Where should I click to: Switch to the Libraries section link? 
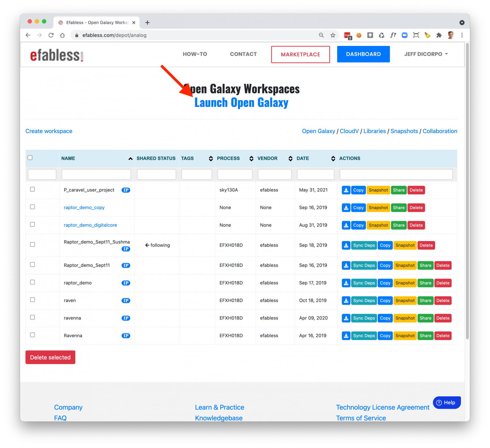click(x=375, y=131)
